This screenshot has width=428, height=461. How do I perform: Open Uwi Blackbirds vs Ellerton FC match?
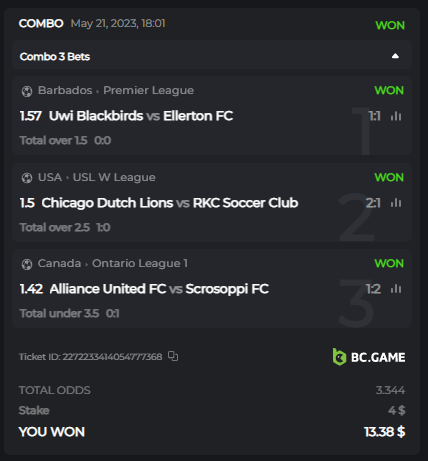tap(141, 116)
